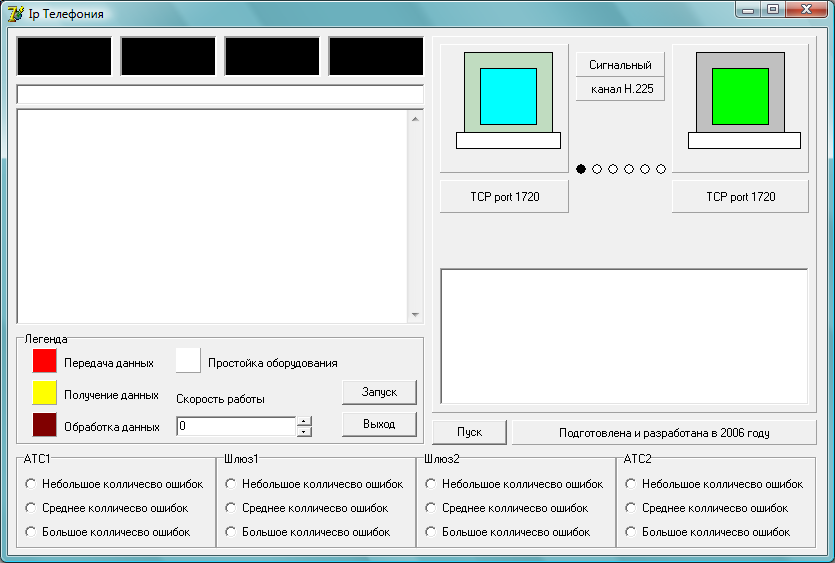The width and height of the screenshot is (835, 563).
Task: Click the Обработка данных legend label
Action: click(x=112, y=427)
